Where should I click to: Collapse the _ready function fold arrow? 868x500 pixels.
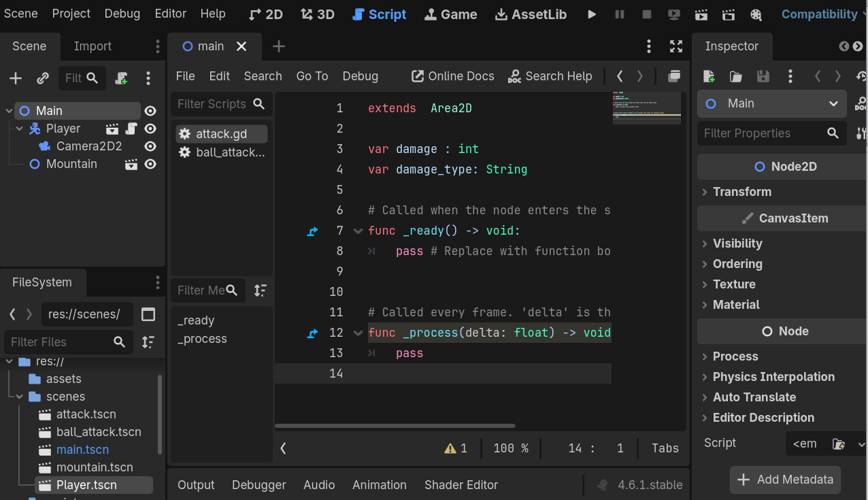click(x=358, y=231)
